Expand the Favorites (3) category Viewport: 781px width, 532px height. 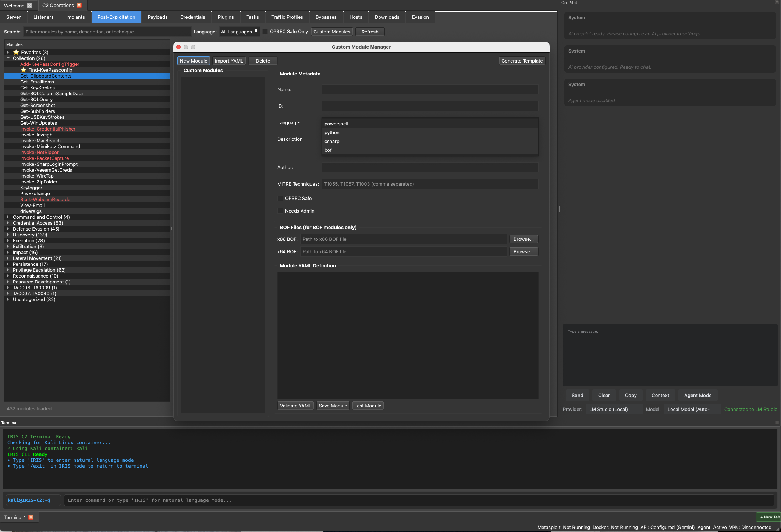[8, 52]
